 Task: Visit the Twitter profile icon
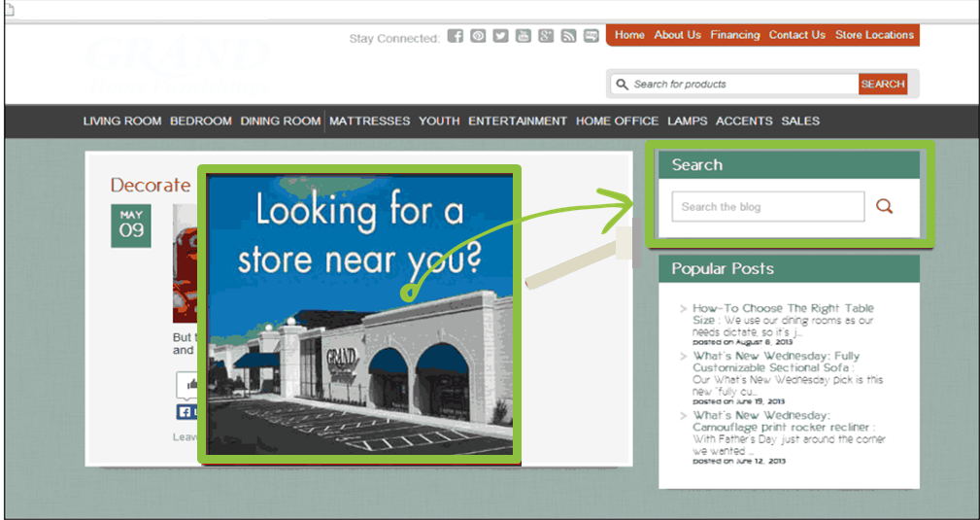coord(500,37)
